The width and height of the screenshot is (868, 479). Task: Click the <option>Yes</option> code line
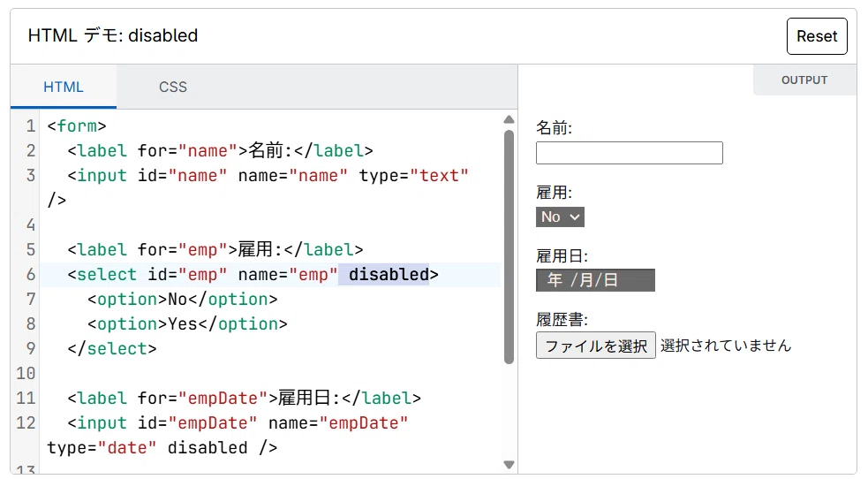click(x=187, y=324)
